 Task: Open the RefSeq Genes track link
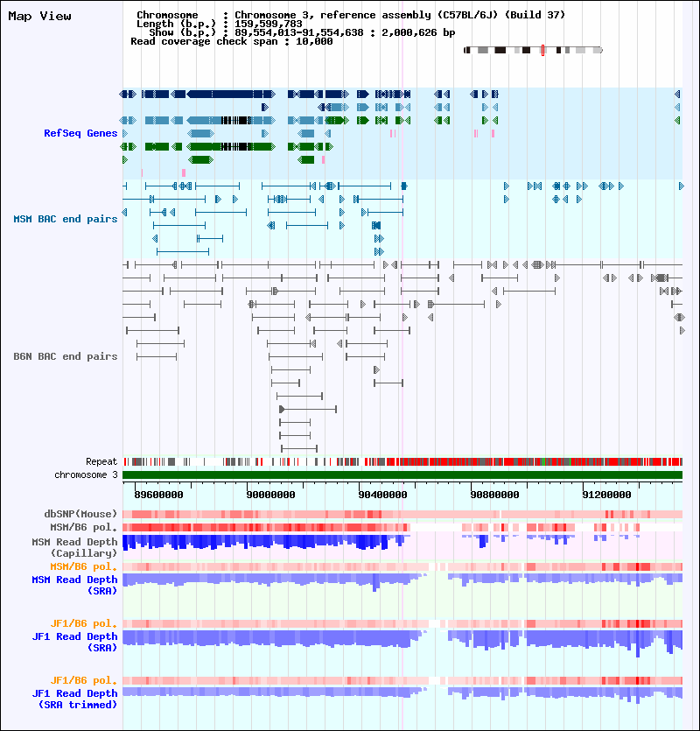[80, 133]
